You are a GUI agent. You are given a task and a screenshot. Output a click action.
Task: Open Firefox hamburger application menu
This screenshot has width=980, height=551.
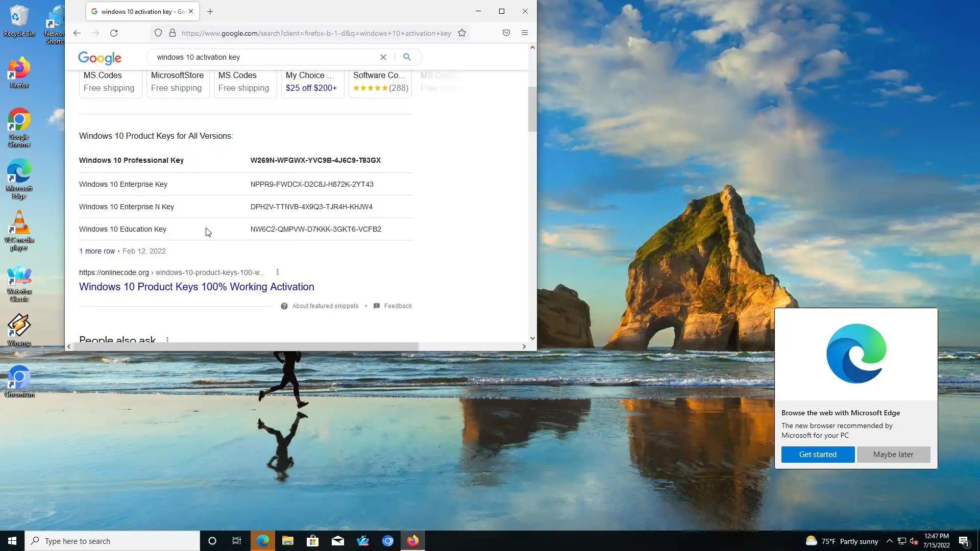tap(524, 33)
